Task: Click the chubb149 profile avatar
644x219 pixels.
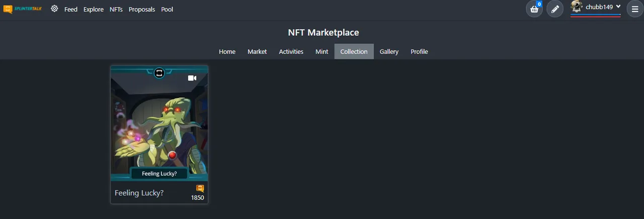Action: [577, 7]
